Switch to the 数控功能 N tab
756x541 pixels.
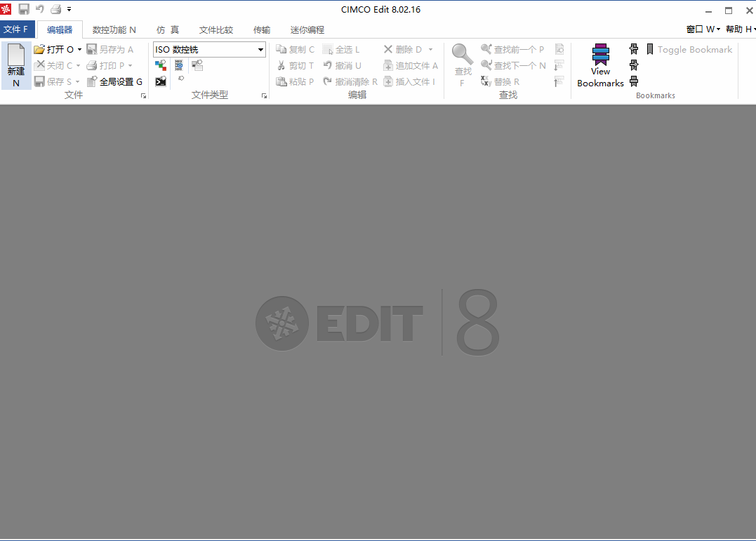pos(114,29)
